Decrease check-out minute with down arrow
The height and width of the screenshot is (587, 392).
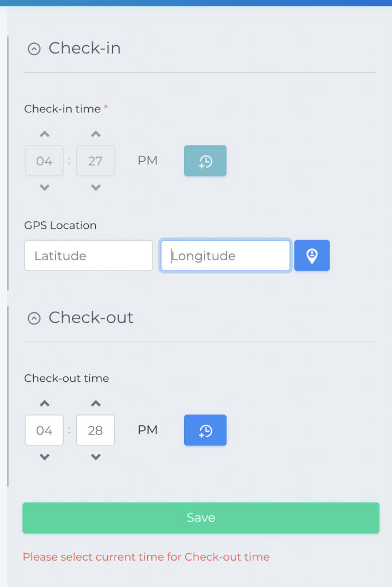click(x=96, y=457)
